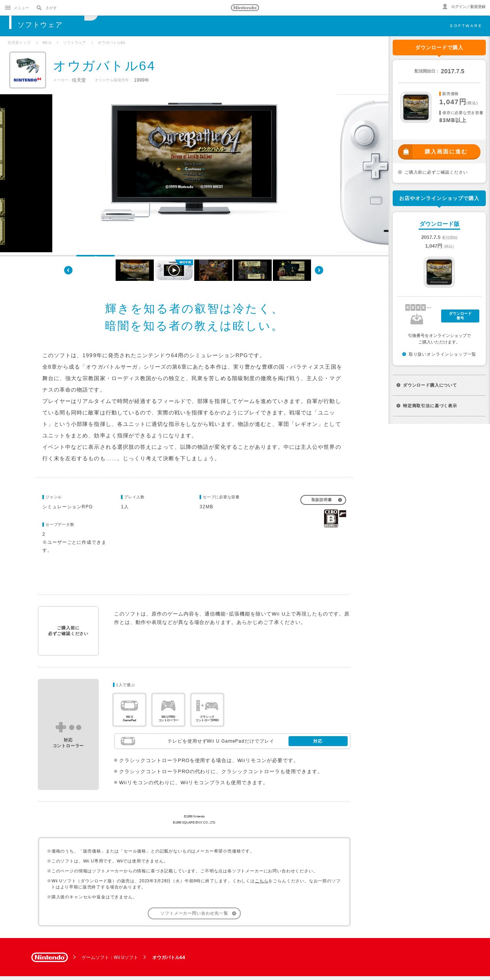The width and height of the screenshot is (490, 980).
Task: Click the Wii U PRO コントローラー icon
Action: click(168, 709)
